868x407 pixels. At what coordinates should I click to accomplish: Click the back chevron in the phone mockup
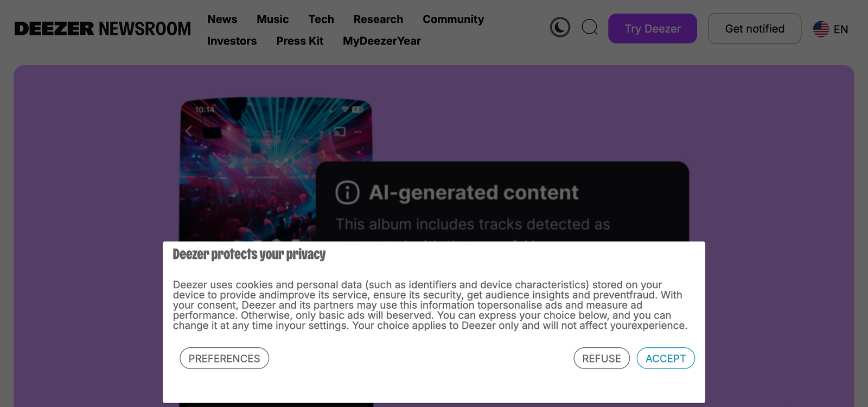click(189, 131)
